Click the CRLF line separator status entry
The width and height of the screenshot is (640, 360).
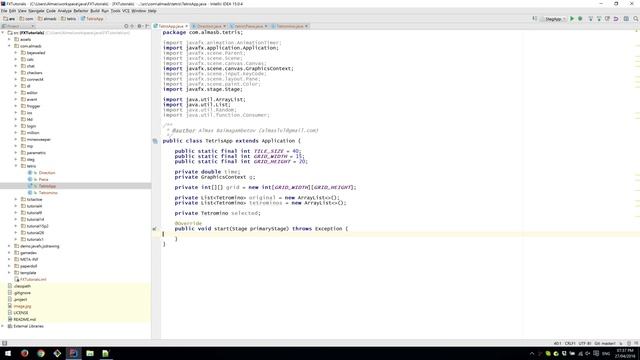(570, 343)
